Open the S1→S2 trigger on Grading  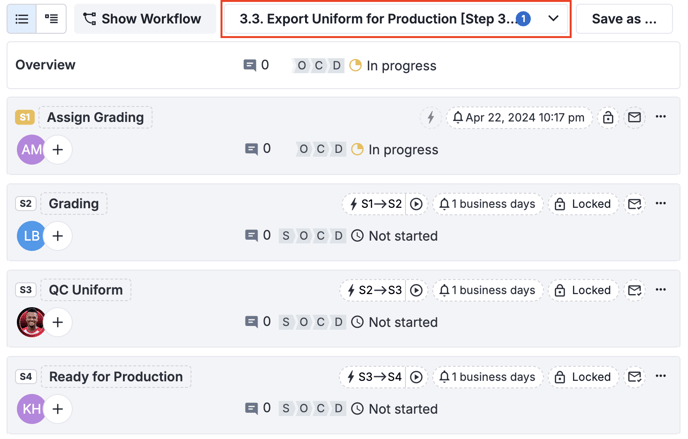point(375,204)
